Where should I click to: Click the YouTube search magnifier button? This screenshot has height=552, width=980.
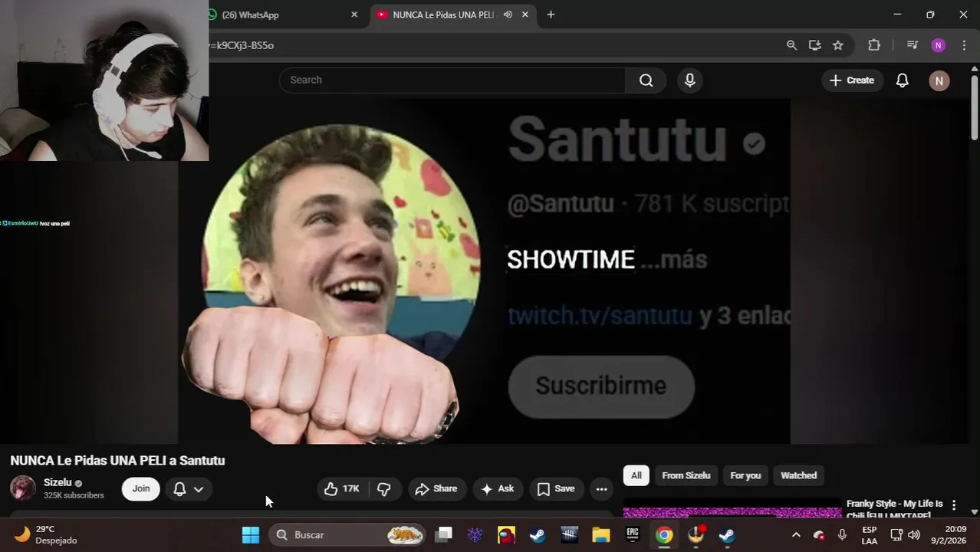point(646,80)
